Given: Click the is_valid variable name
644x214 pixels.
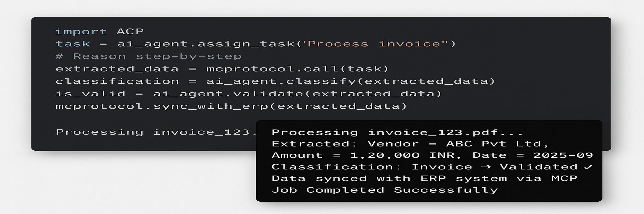Looking at the screenshot, I should point(90,94).
